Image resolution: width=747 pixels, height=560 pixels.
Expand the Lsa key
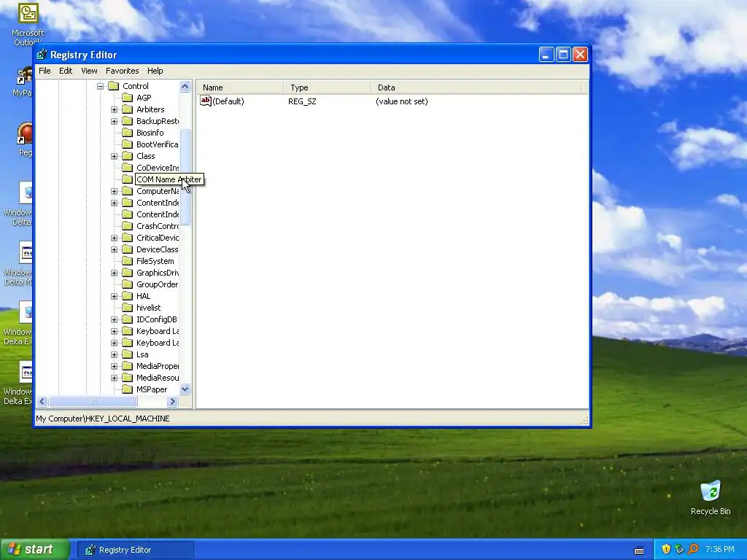[115, 355]
